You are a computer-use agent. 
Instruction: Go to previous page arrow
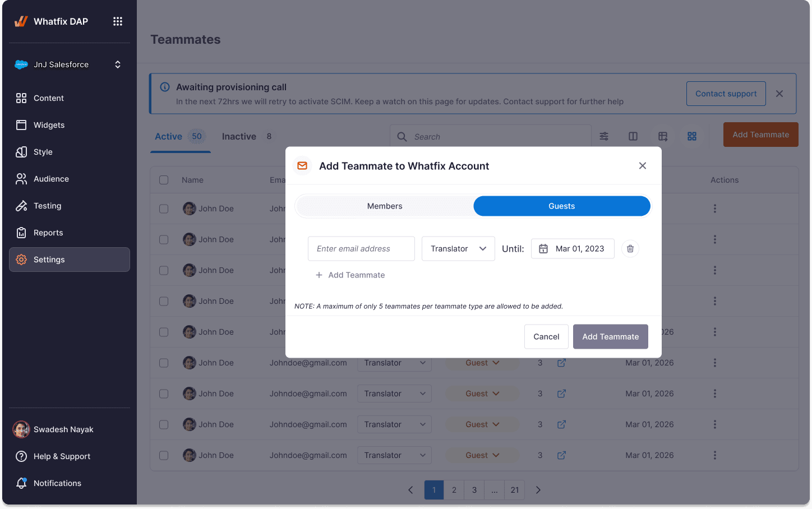tap(410, 490)
